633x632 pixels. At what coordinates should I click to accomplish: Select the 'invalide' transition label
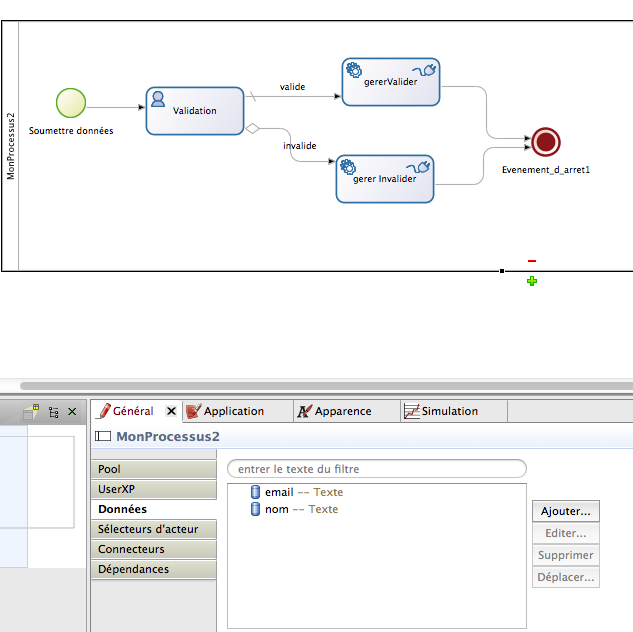(x=300, y=146)
